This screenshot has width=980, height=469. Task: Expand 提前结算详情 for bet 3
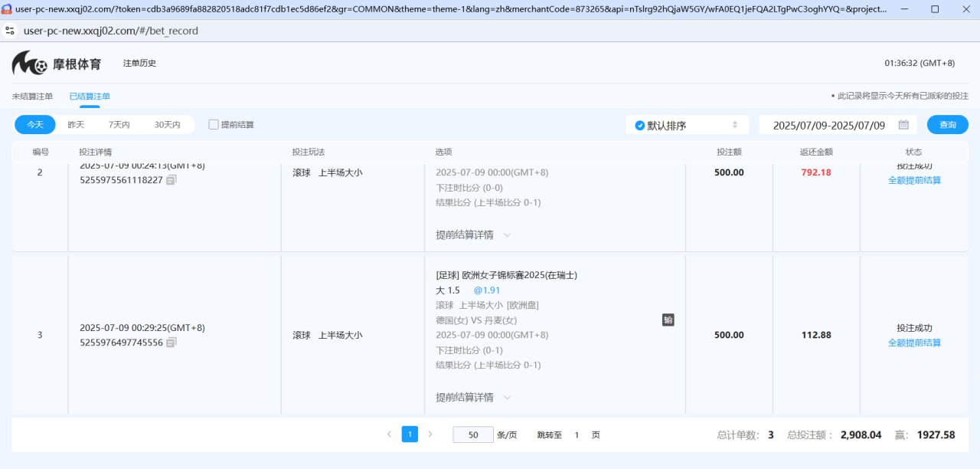point(472,398)
